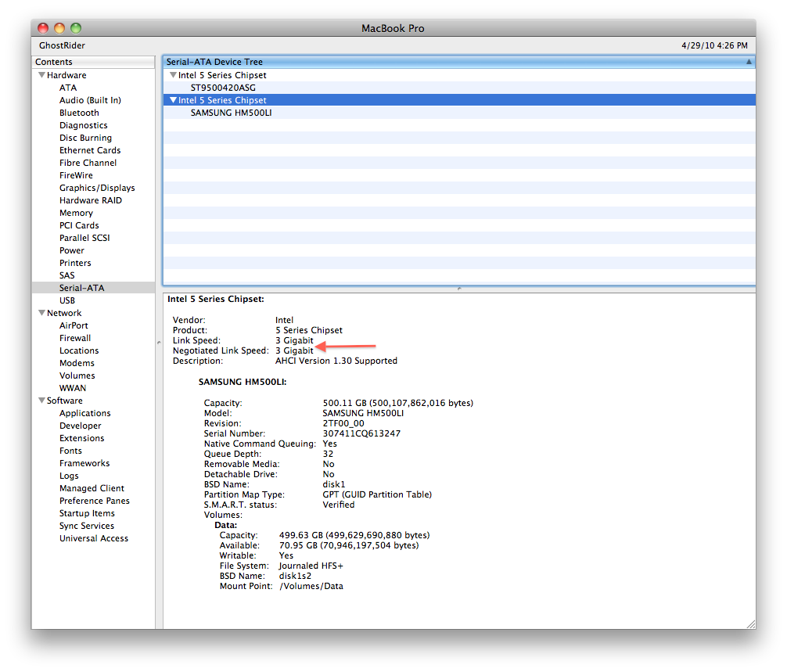Image resolution: width=787 pixels, height=672 pixels.
Task: Select WWAN entry
Action: click(x=73, y=388)
